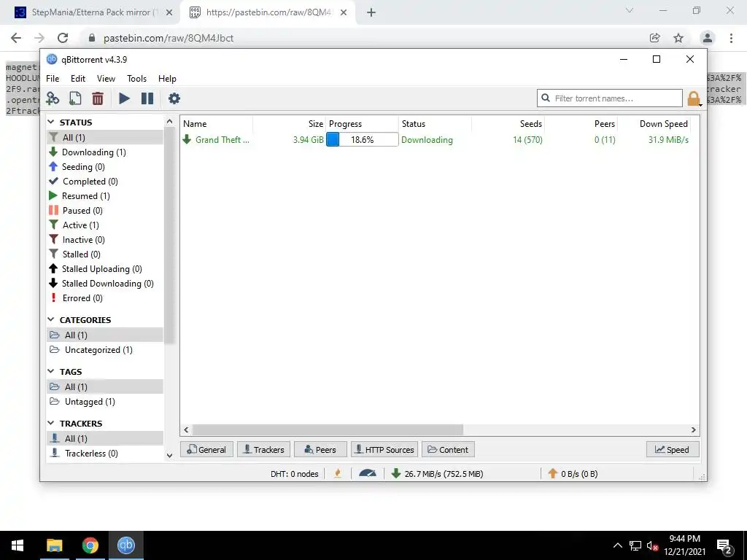Screen dimensions: 747x560
Task: Select Stalled (0) status filter
Action: [105, 254]
